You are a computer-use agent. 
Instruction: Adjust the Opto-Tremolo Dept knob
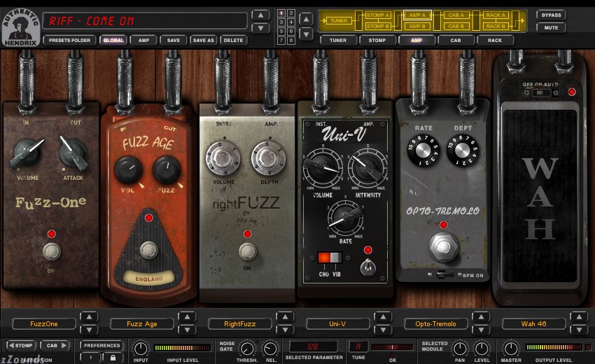point(463,150)
